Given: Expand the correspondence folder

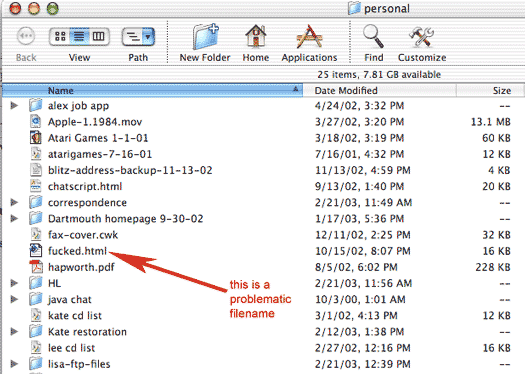Looking at the screenshot, I should (14, 202).
